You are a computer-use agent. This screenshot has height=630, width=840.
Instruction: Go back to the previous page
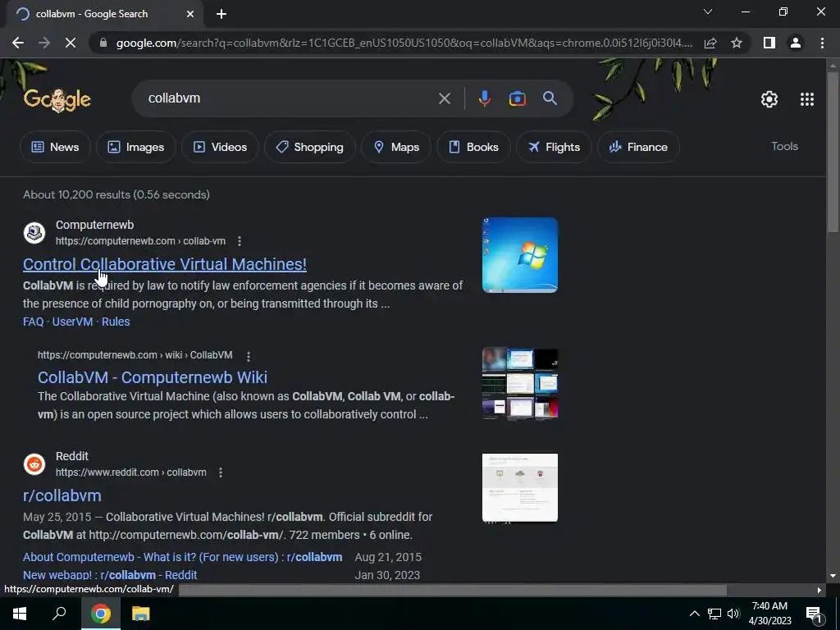pyautogui.click(x=18, y=43)
